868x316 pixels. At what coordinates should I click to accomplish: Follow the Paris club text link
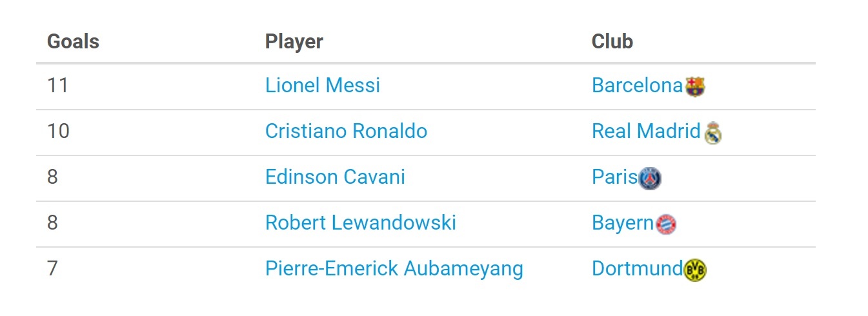pos(614,177)
